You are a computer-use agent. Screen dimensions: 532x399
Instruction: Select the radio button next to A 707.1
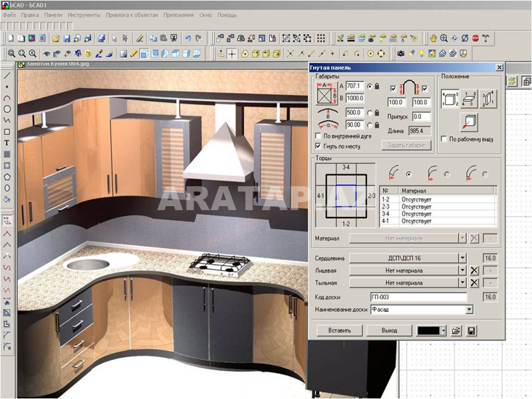[x=370, y=86]
